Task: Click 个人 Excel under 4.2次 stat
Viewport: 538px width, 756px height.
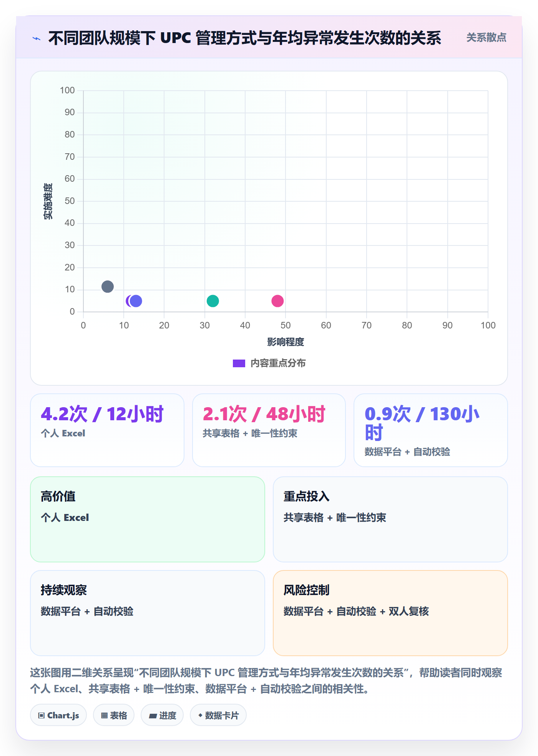Action: pos(63,433)
